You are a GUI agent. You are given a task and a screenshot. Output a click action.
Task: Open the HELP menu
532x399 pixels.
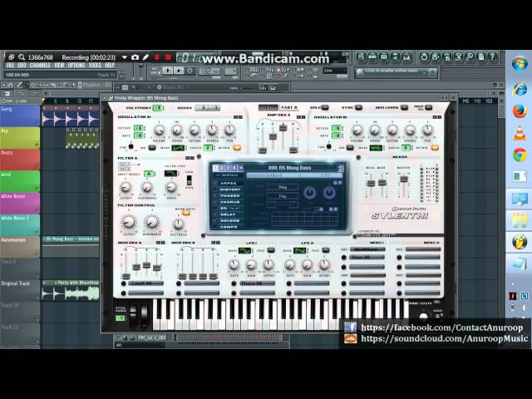pyautogui.click(x=110, y=65)
